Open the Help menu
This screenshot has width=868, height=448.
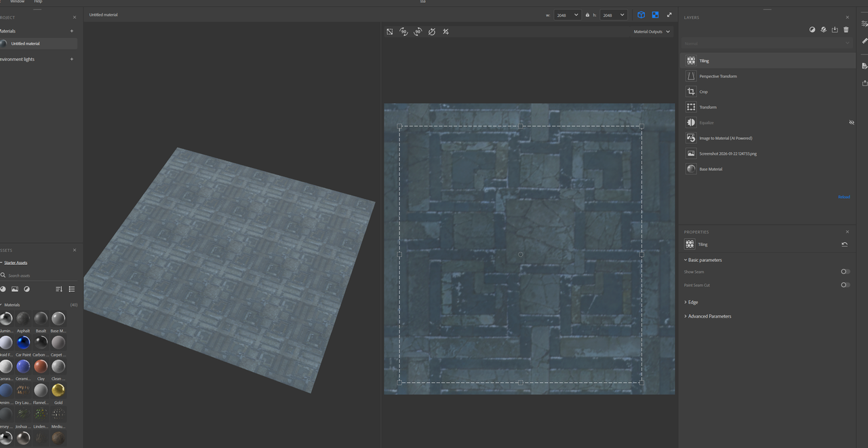click(38, 2)
